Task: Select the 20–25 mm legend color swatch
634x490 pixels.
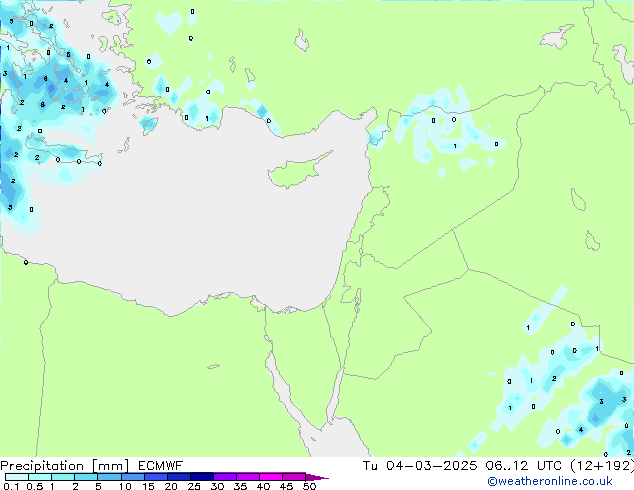Action: click(x=179, y=477)
